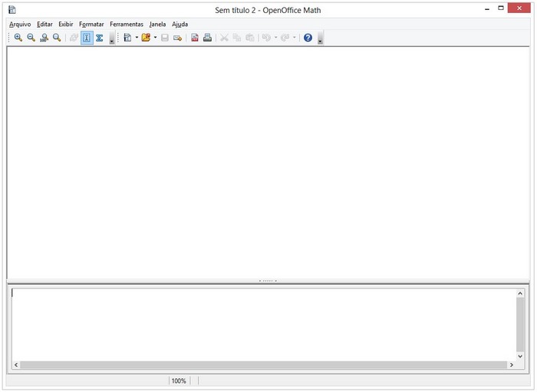This screenshot has height=392, width=537.
Task: Click the command window scroll down arrow
Action: coord(520,357)
